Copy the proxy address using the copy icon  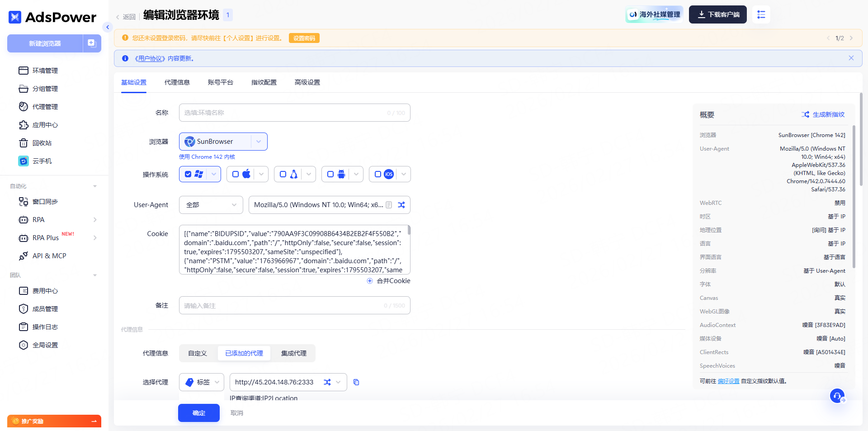point(356,382)
